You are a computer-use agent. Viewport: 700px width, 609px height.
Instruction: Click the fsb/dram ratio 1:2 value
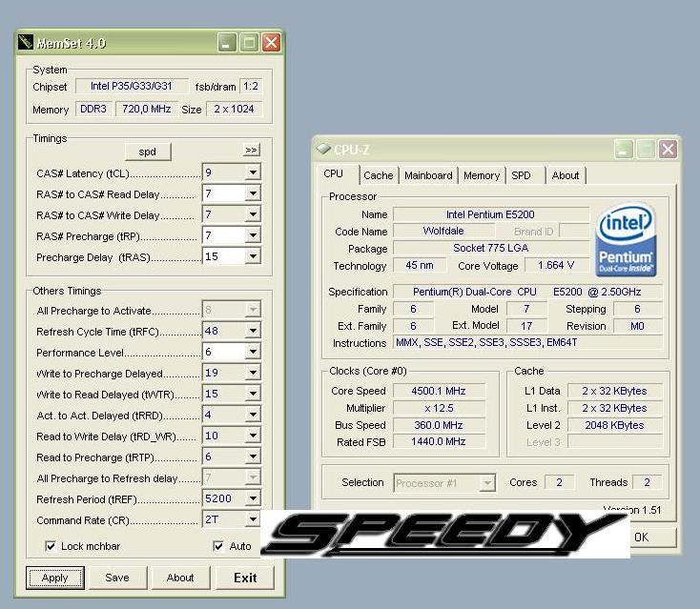click(251, 86)
